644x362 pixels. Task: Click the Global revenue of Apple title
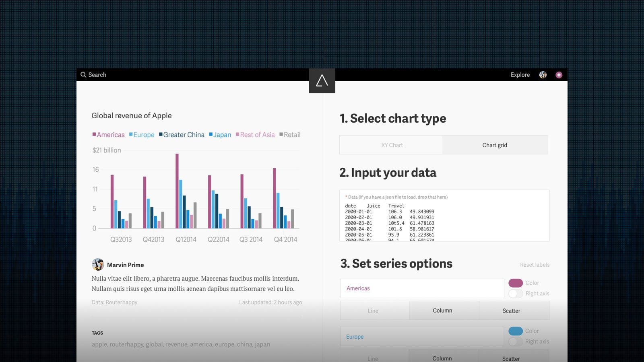pyautogui.click(x=132, y=116)
